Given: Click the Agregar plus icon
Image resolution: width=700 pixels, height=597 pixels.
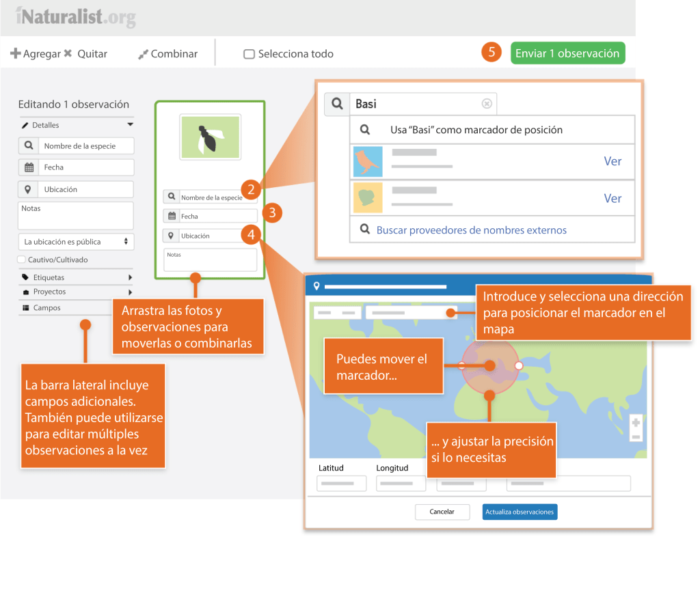Looking at the screenshot, I should coord(15,54).
